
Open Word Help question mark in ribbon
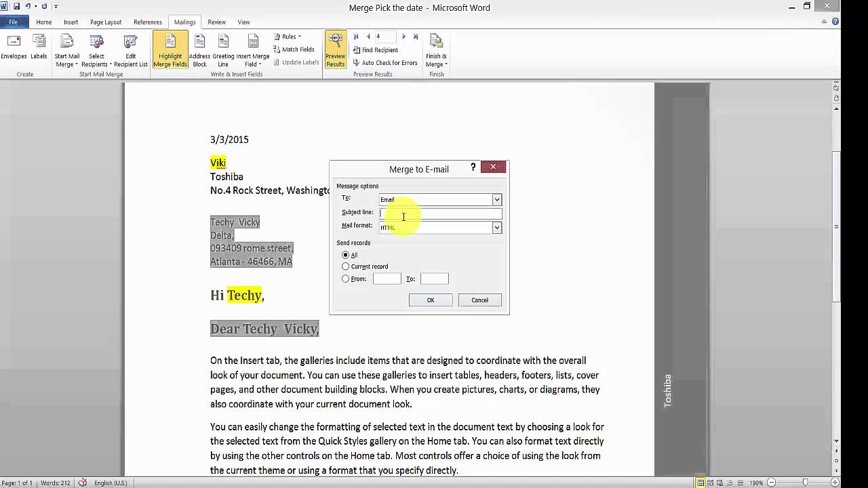coord(835,22)
